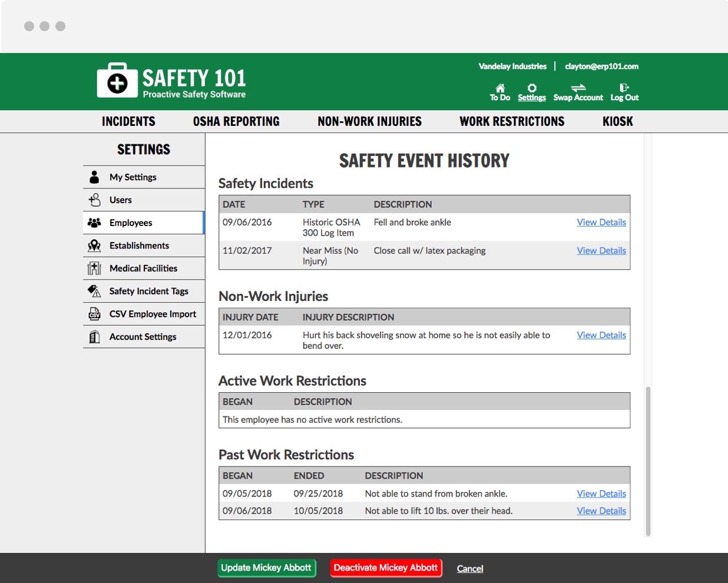Screen dimensions: 728x583
Task: Click the Safety Event History heading
Action: click(x=424, y=161)
